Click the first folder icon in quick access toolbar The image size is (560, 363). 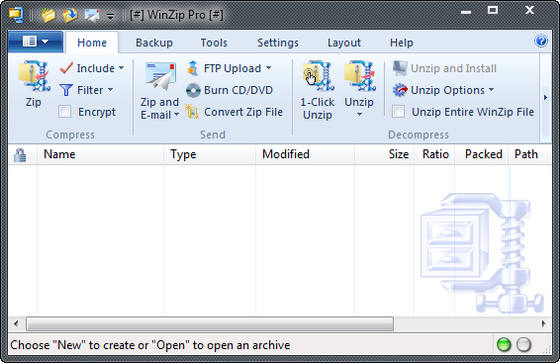(48, 15)
